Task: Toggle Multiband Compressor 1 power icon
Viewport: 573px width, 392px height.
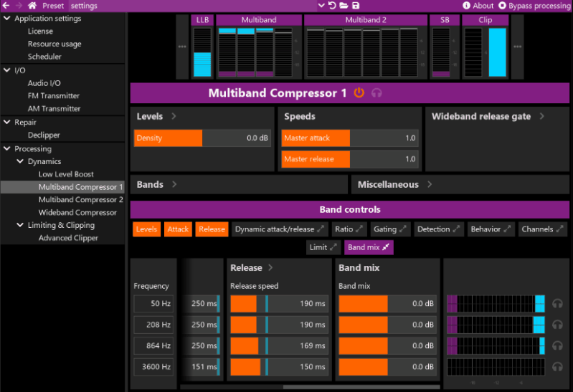Action: (359, 93)
